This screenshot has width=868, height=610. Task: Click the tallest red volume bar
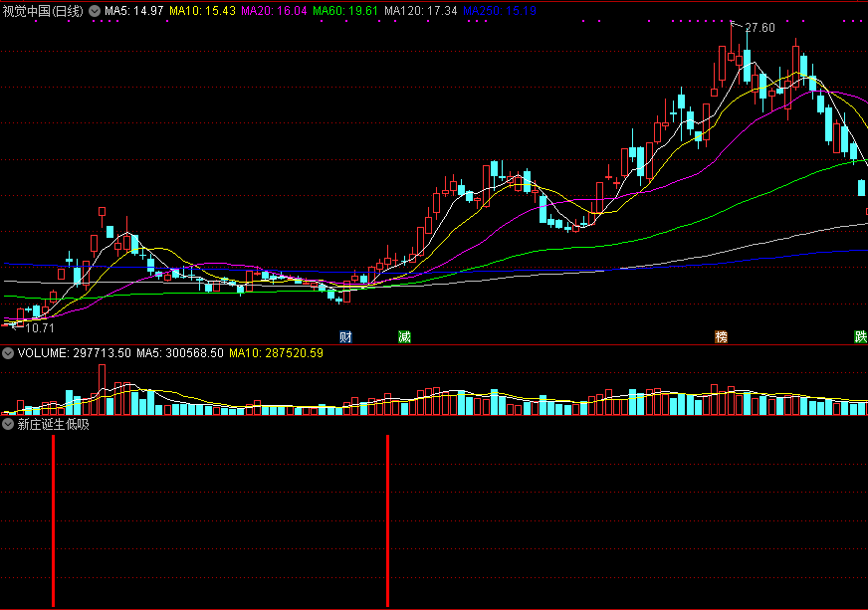click(x=102, y=390)
